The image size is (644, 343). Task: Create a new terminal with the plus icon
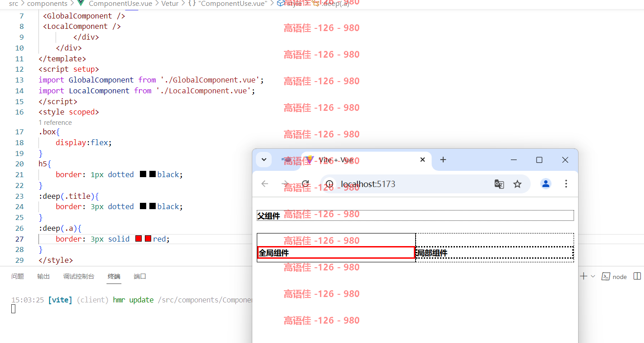(583, 276)
